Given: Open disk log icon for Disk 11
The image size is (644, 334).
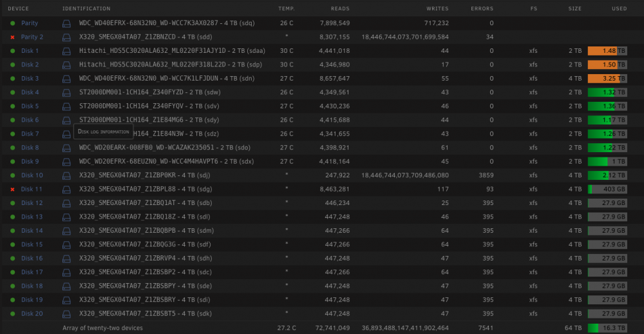Looking at the screenshot, I should pyautogui.click(x=66, y=189).
